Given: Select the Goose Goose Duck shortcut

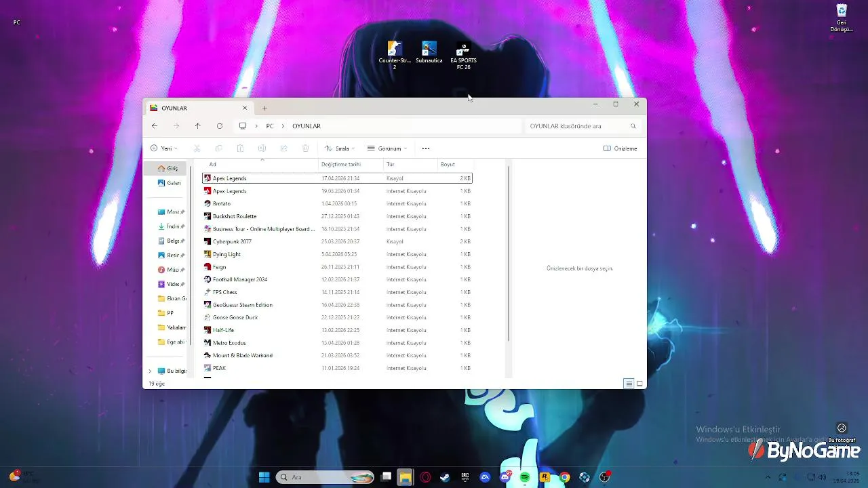Looking at the screenshot, I should tap(338, 317).
